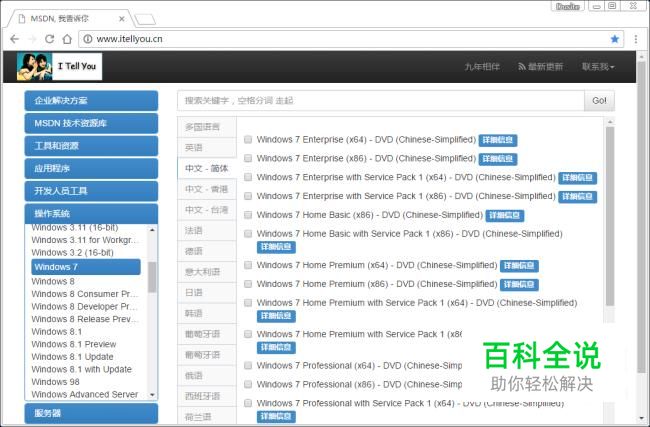Check Enterprise with Service Pack 1 (x86) checkbox
650x427 pixels.
tap(248, 196)
